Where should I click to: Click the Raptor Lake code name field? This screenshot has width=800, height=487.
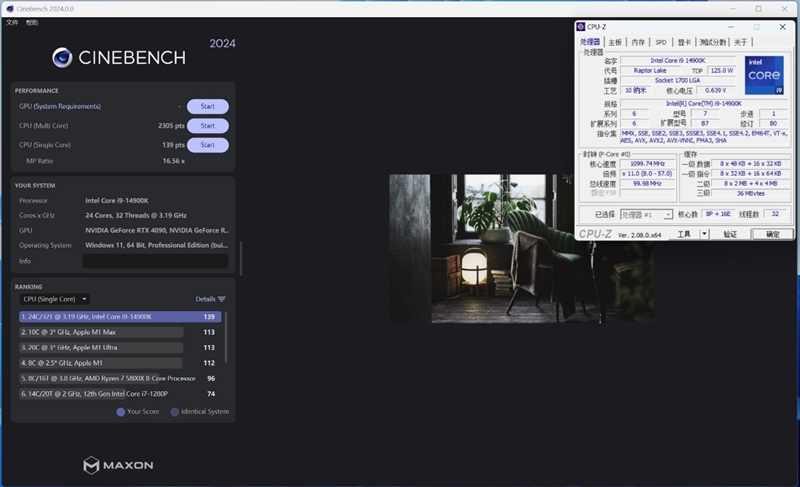[x=650, y=70]
